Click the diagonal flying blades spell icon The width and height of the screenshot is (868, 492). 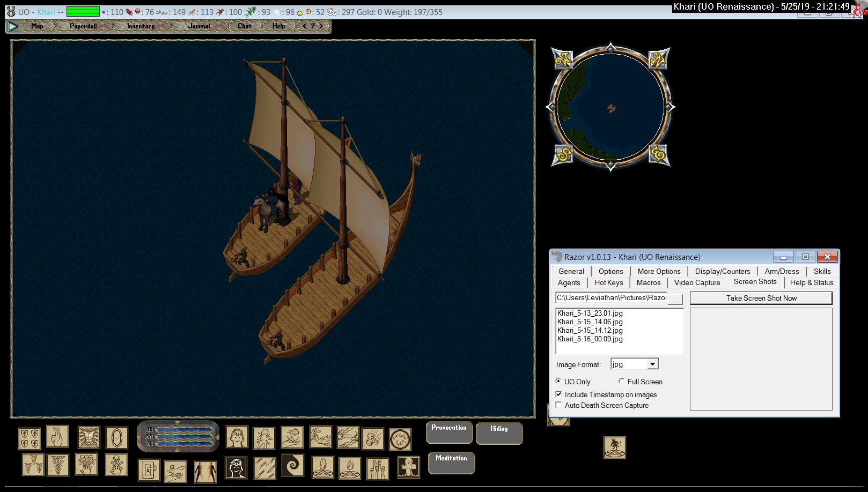point(265,468)
